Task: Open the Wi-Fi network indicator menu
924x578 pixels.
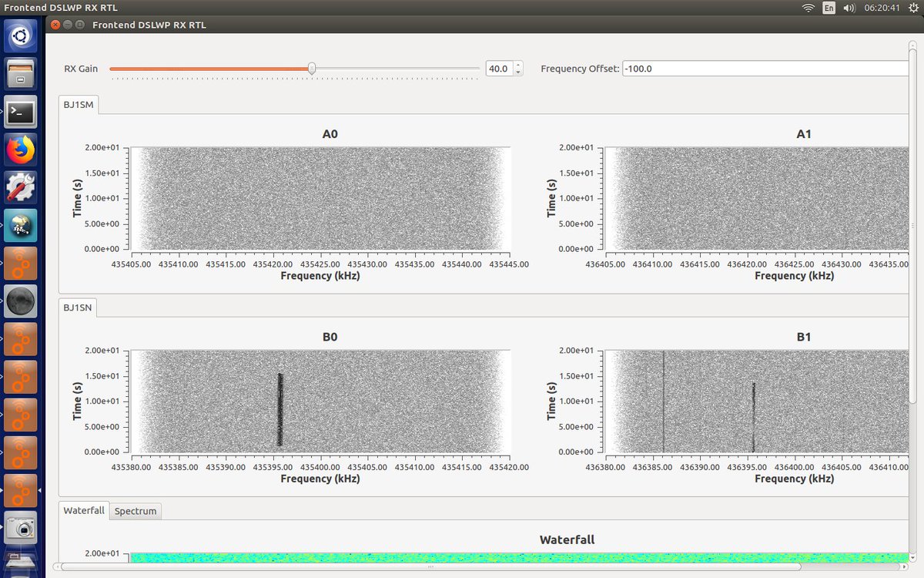Action: pyautogui.click(x=808, y=8)
